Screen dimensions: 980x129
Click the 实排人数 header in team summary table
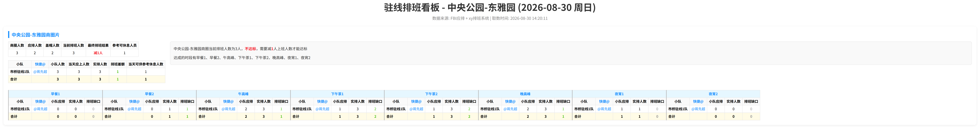[100, 64]
